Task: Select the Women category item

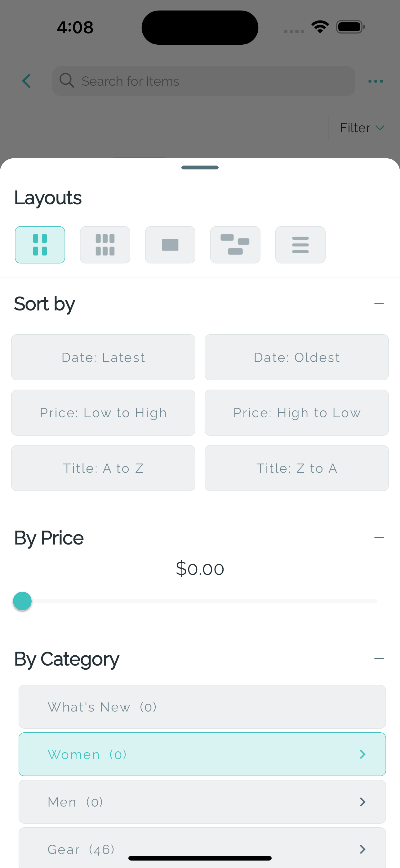Action: click(x=202, y=754)
